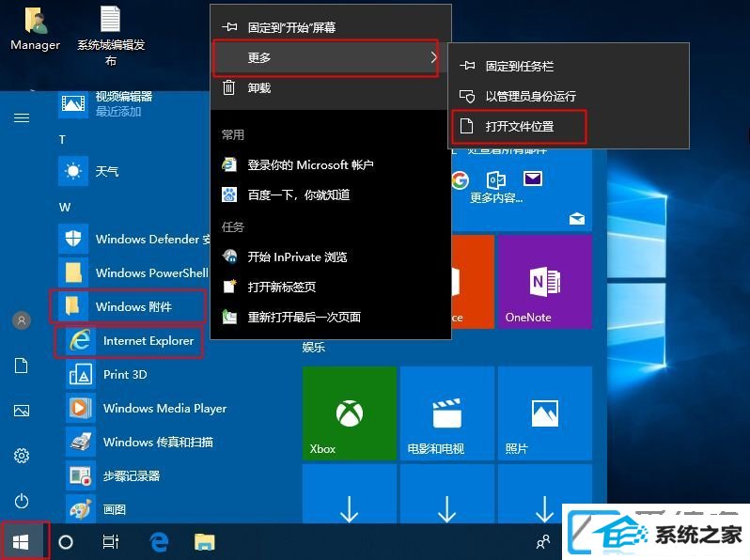Image resolution: width=750 pixels, height=560 pixels.
Task: Open 系统城编辑发布 desktop file
Action: pyautogui.click(x=111, y=35)
